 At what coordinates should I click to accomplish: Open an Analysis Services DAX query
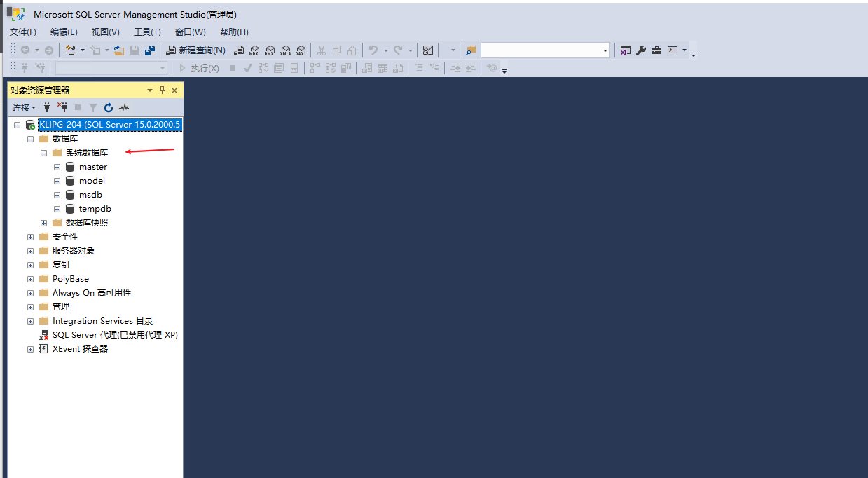[x=300, y=50]
